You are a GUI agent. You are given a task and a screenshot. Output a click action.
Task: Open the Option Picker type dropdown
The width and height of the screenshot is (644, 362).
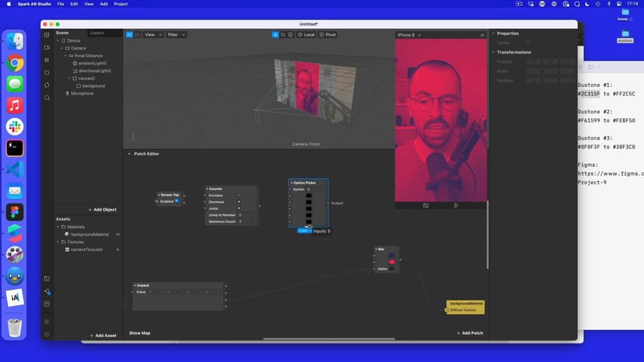click(x=304, y=231)
